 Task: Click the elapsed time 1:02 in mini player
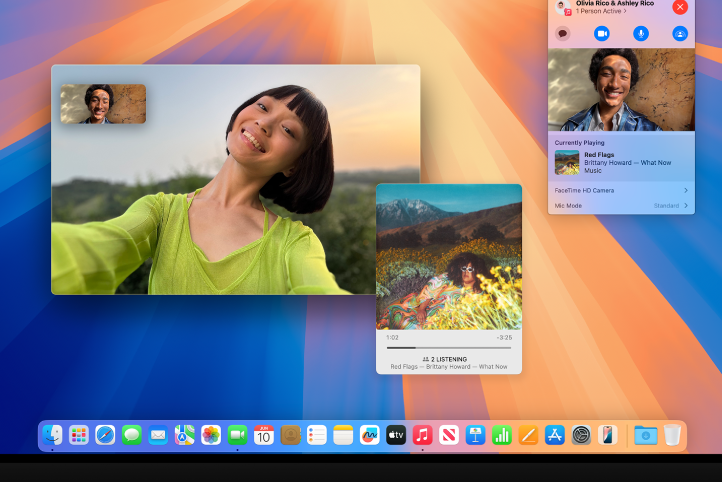[x=392, y=337]
